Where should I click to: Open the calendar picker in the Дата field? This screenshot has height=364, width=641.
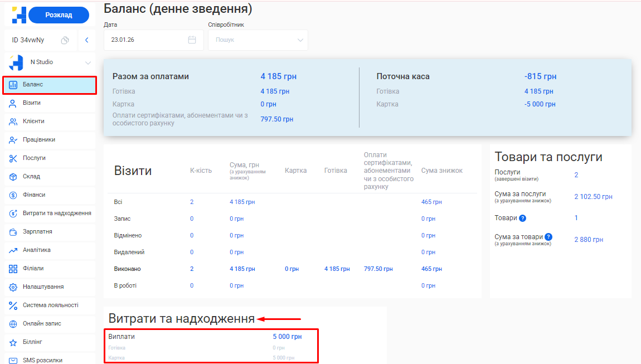tap(192, 40)
